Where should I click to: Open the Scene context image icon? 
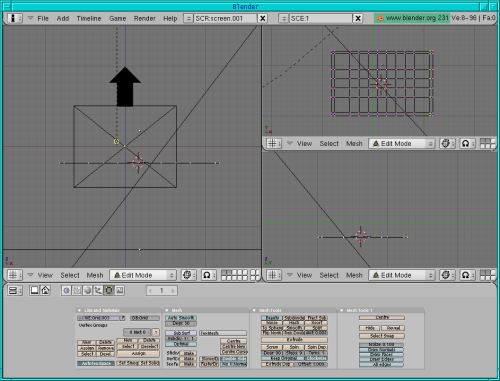(x=119, y=291)
